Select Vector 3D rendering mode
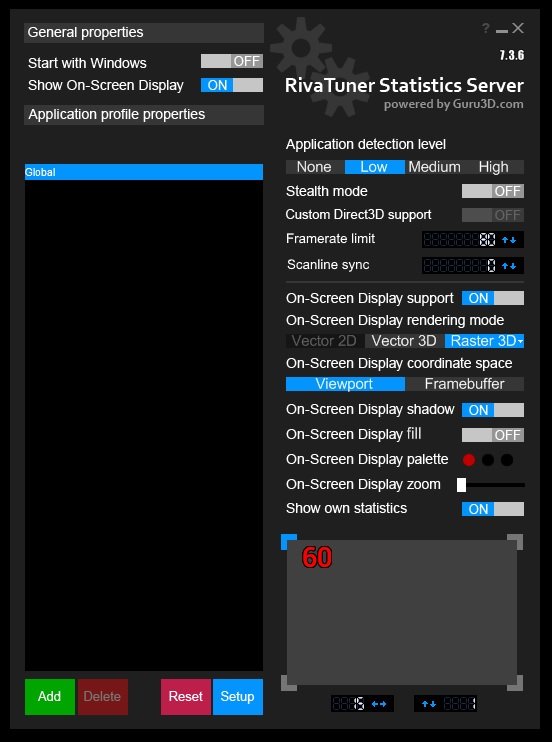 tap(404, 341)
